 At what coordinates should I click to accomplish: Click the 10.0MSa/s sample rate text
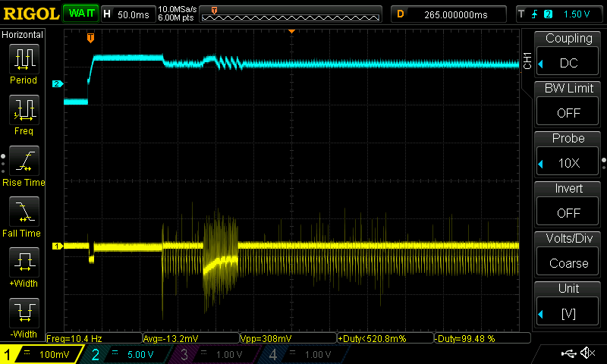[177, 9]
